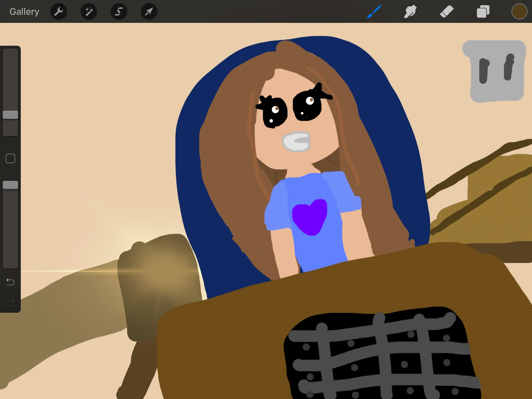532x399 pixels.
Task: Select the Paint brush tool
Action: [374, 12]
